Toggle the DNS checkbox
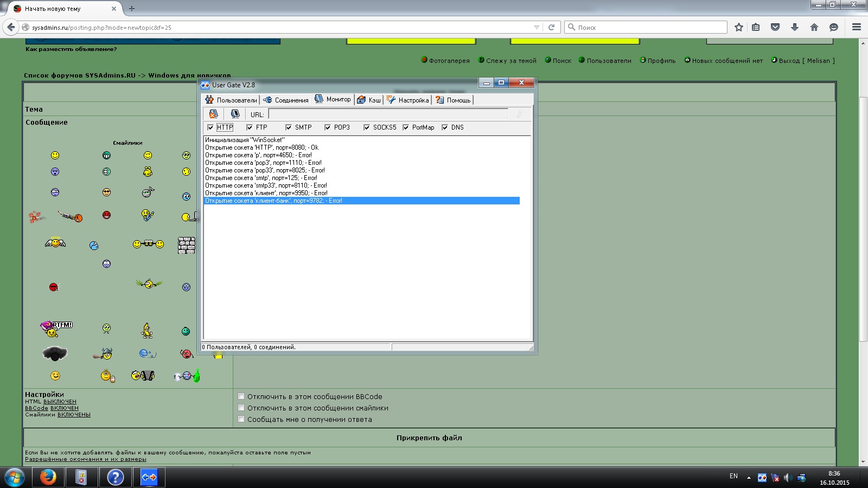Viewport: 868px width, 488px height. click(445, 127)
